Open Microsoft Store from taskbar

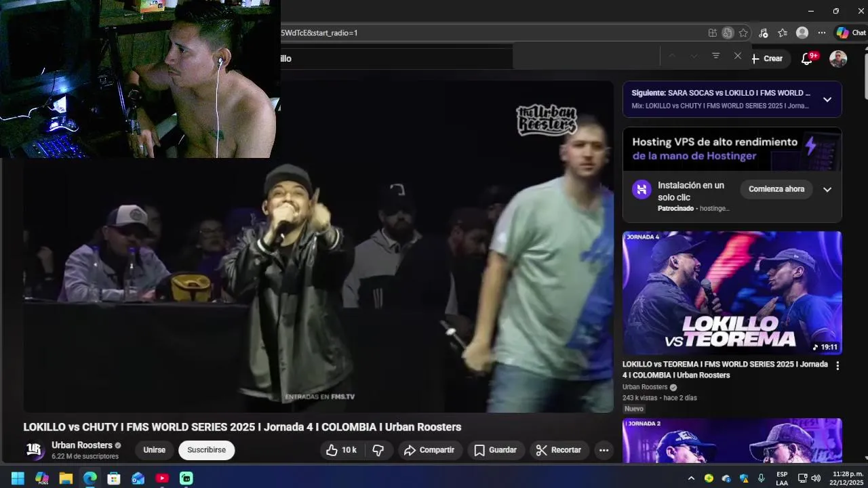(x=114, y=479)
